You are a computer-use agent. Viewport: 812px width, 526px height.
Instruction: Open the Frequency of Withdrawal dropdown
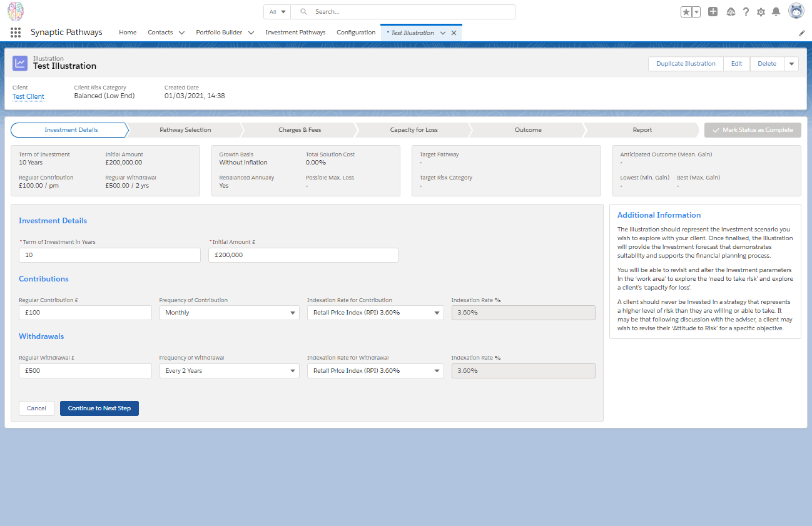pyautogui.click(x=230, y=371)
